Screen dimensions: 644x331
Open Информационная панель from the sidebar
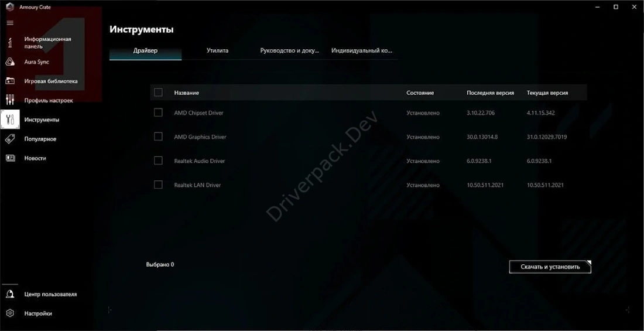[x=47, y=43]
